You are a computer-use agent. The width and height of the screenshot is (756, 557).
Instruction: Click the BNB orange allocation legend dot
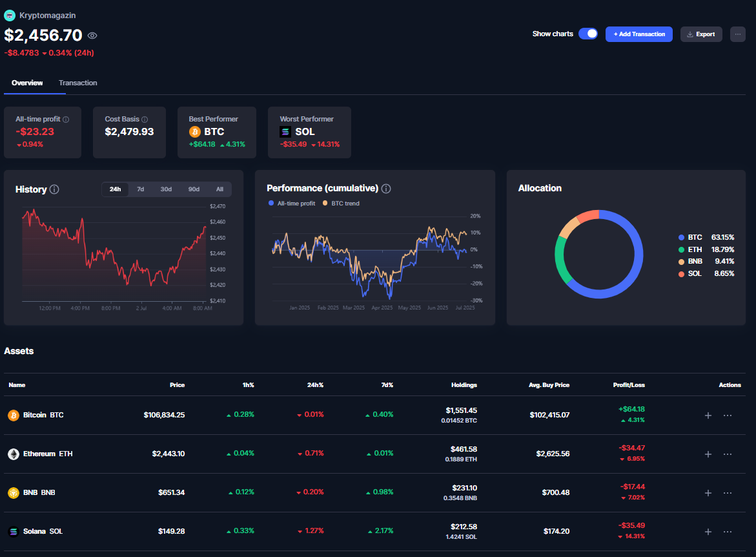pos(681,262)
